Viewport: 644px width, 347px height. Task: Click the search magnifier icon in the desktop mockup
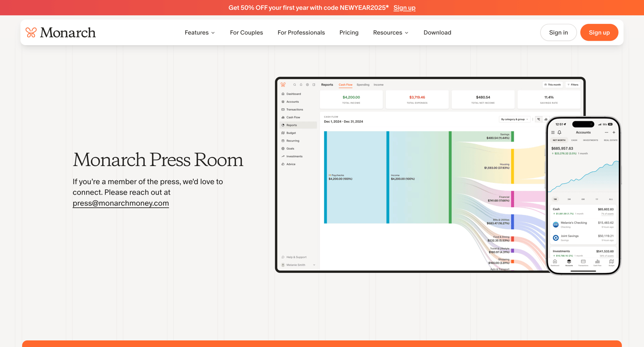click(x=294, y=85)
